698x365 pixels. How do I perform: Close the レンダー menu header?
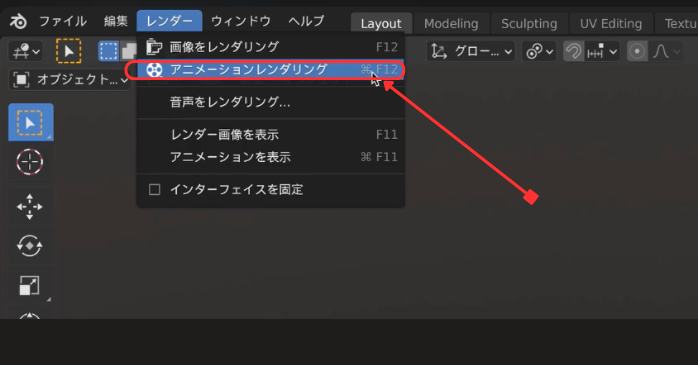pos(169,21)
